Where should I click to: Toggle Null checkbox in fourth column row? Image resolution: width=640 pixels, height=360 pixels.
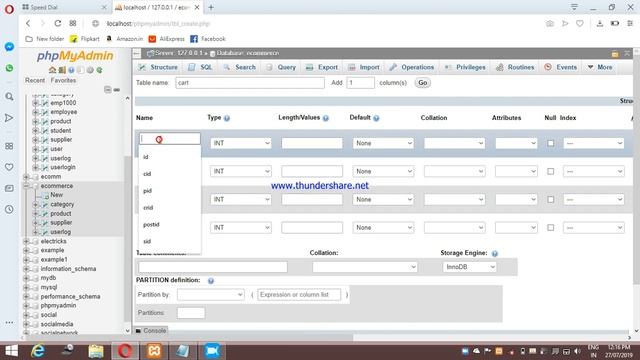551,228
